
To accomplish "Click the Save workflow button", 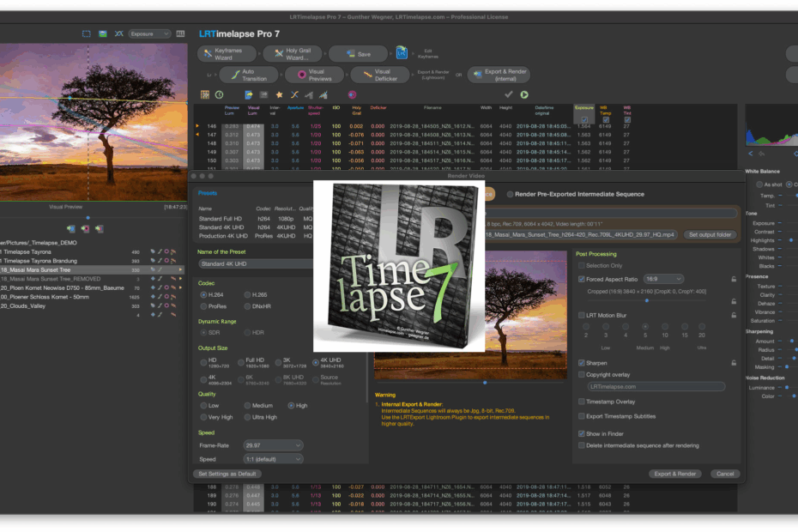I will (x=359, y=54).
